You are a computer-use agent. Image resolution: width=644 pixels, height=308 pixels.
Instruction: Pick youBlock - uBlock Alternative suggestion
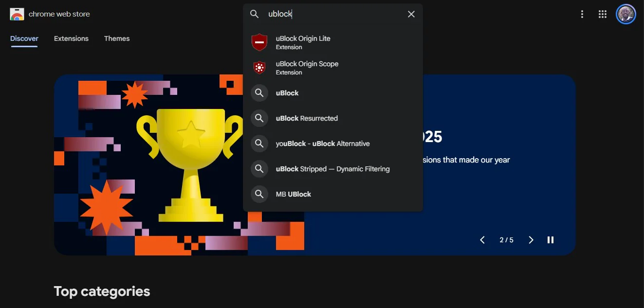click(333, 144)
